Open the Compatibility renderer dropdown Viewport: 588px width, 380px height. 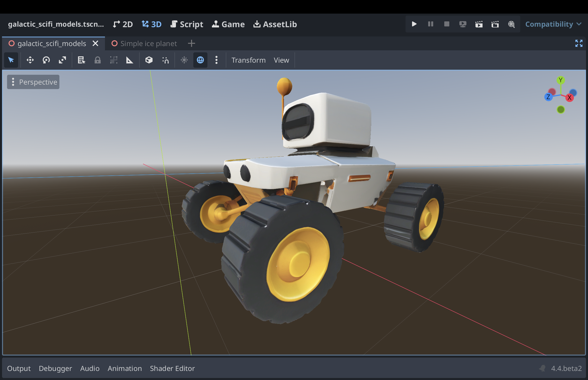tap(553, 24)
